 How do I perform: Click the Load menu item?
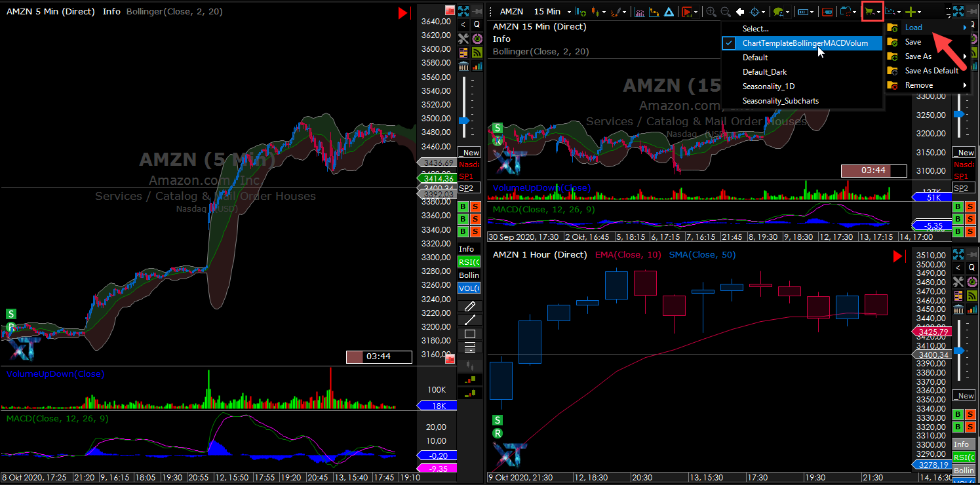(927, 28)
